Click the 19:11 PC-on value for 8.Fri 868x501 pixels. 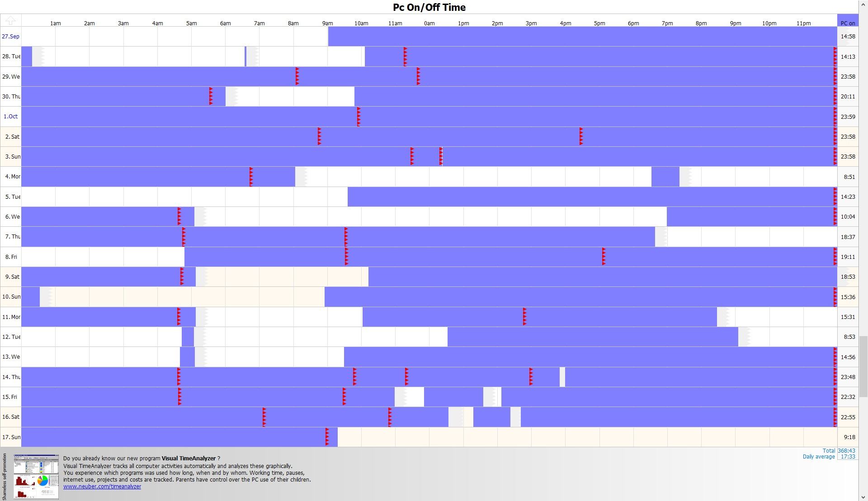(848, 257)
